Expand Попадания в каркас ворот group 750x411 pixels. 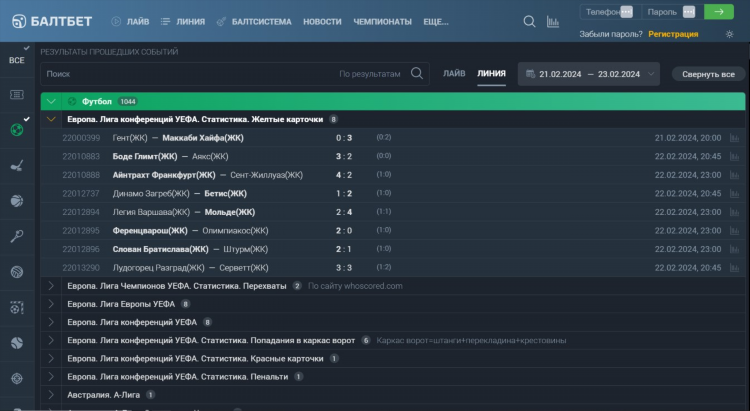(51, 341)
